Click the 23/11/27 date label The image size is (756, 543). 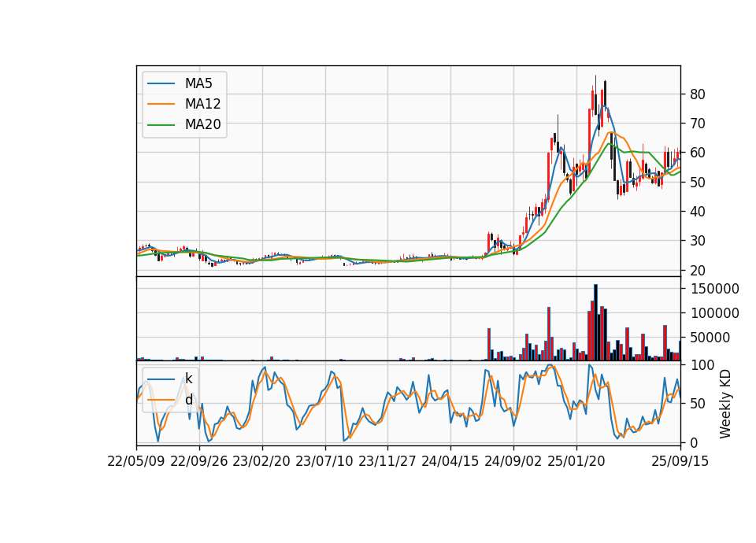tap(387, 461)
